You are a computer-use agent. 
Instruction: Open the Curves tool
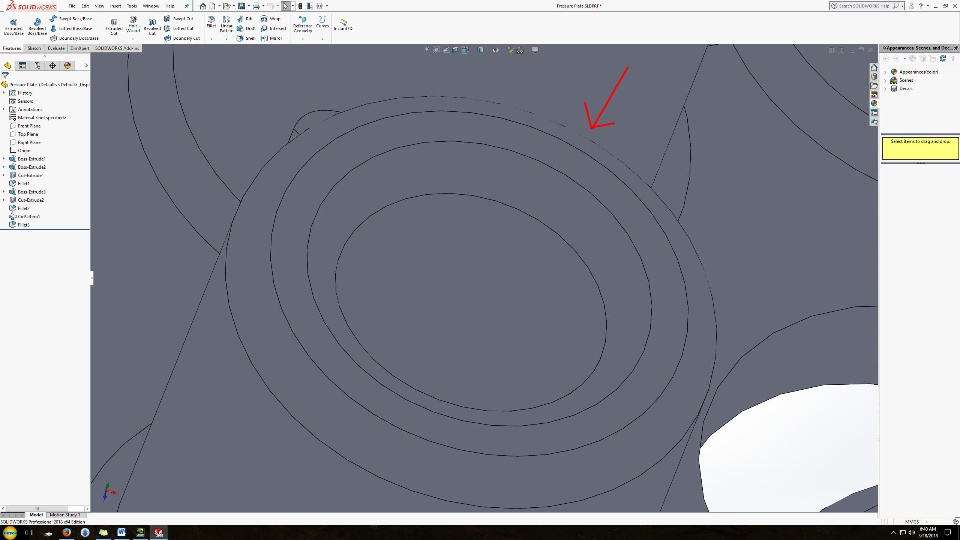(322, 23)
